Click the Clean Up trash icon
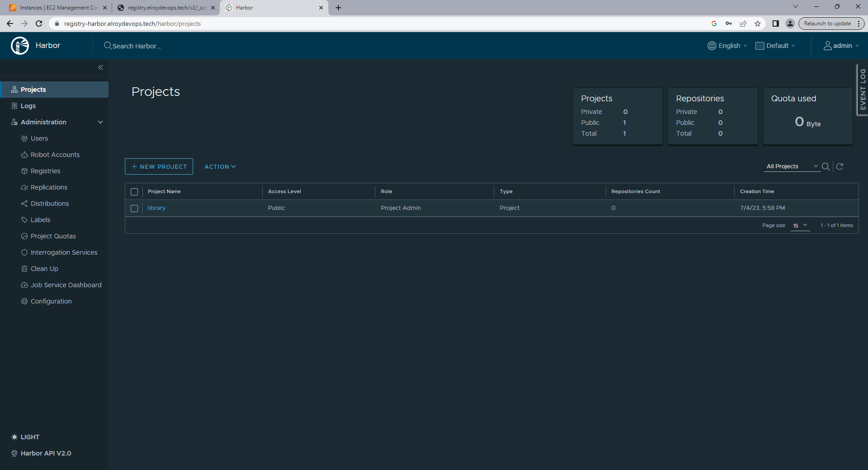This screenshot has width=868, height=470. [24, 269]
